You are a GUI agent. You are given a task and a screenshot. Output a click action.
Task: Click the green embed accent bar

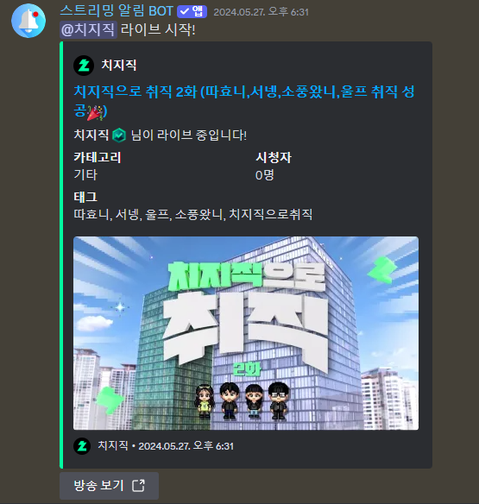tap(61, 255)
